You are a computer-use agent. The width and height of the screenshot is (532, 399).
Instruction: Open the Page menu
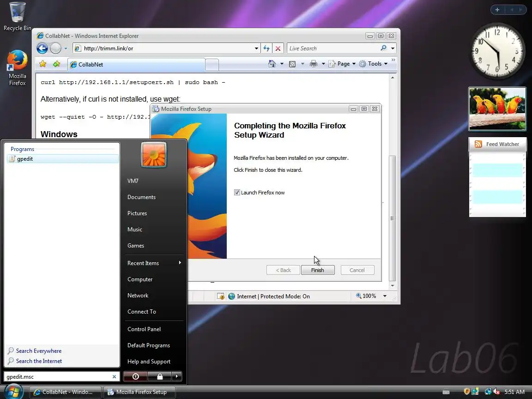tap(342, 64)
